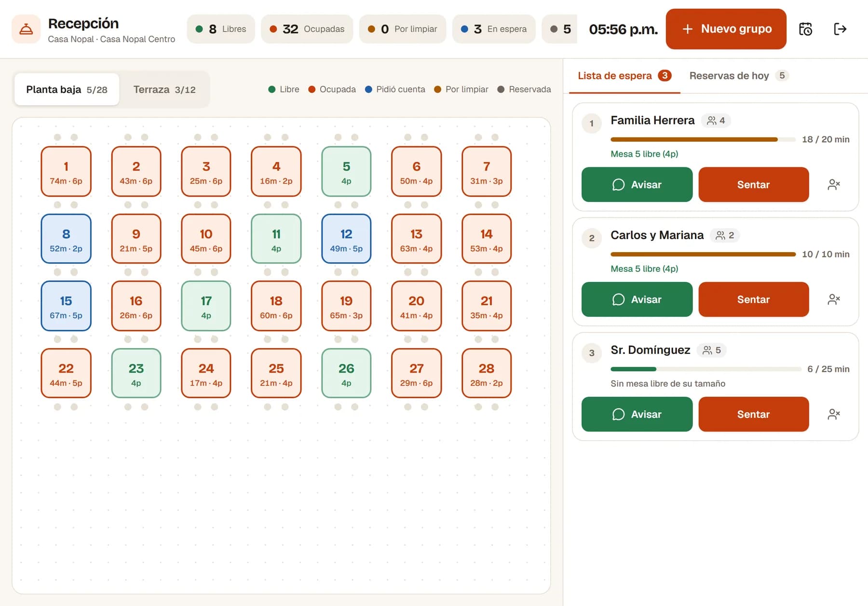The height and width of the screenshot is (606, 868).
Task: Select table 12 that requested the check
Action: point(346,239)
